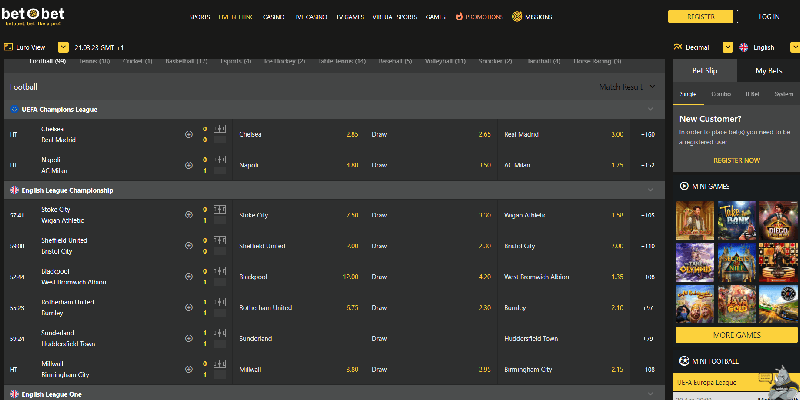Click the UK flag language icon

[743, 47]
